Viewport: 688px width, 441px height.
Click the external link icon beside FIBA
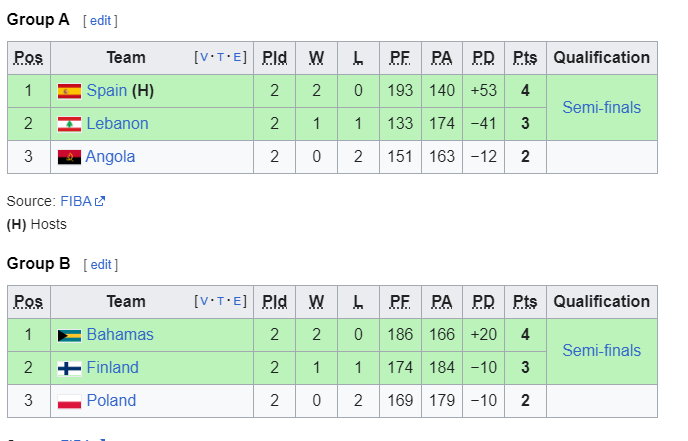click(x=100, y=201)
